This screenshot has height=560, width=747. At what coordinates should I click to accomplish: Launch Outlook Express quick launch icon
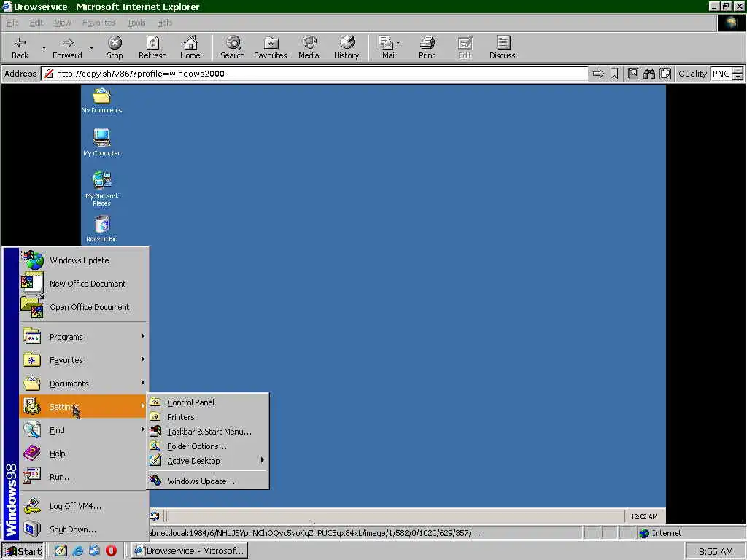pyautogui.click(x=94, y=551)
